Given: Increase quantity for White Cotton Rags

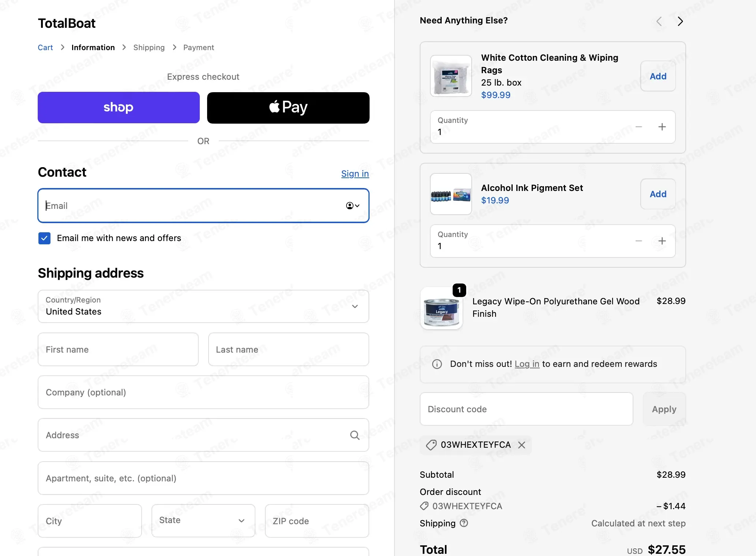Looking at the screenshot, I should point(662,127).
